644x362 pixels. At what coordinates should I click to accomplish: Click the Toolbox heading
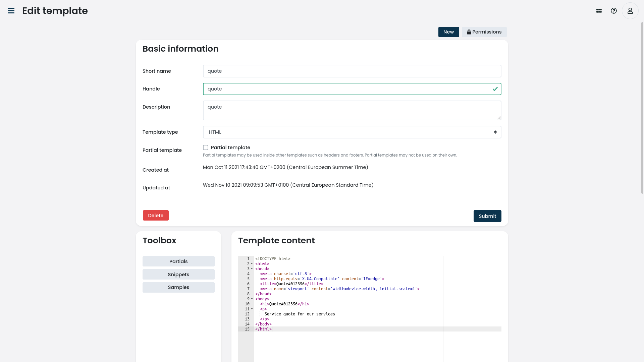point(159,241)
